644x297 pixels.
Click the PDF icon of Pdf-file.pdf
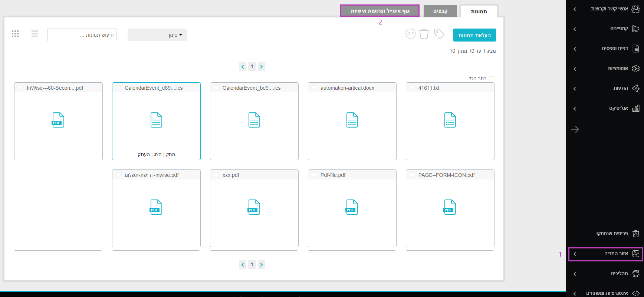pos(352,207)
